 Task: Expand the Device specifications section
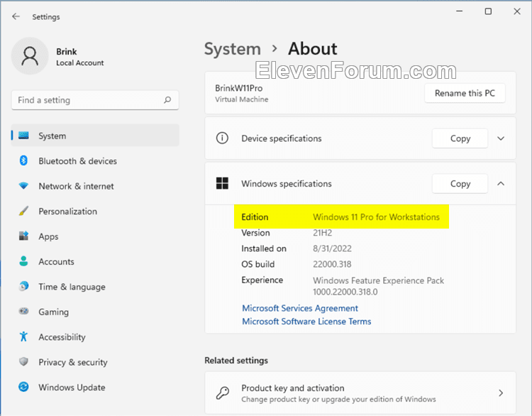click(x=501, y=138)
